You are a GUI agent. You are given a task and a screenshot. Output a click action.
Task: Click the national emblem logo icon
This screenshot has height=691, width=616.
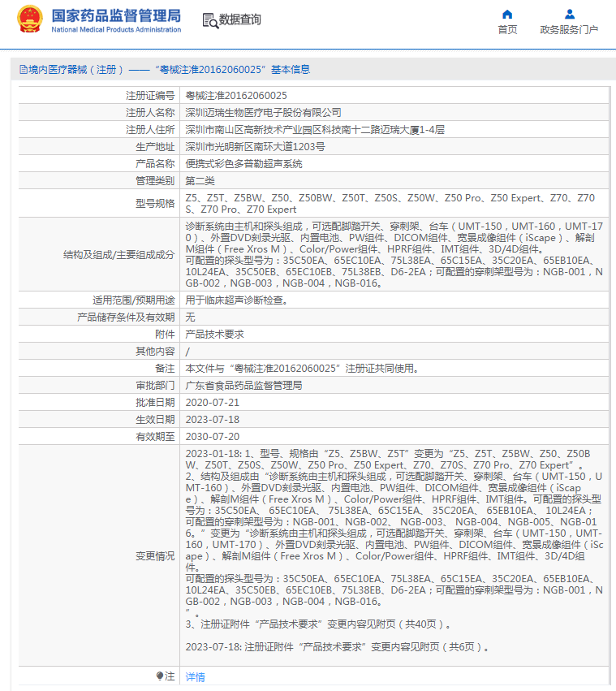point(30,19)
